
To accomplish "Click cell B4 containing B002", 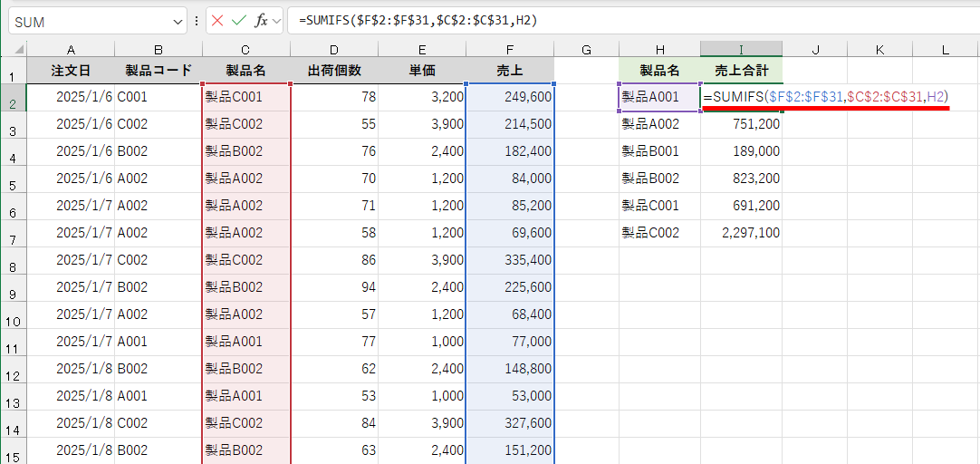I will [159, 151].
